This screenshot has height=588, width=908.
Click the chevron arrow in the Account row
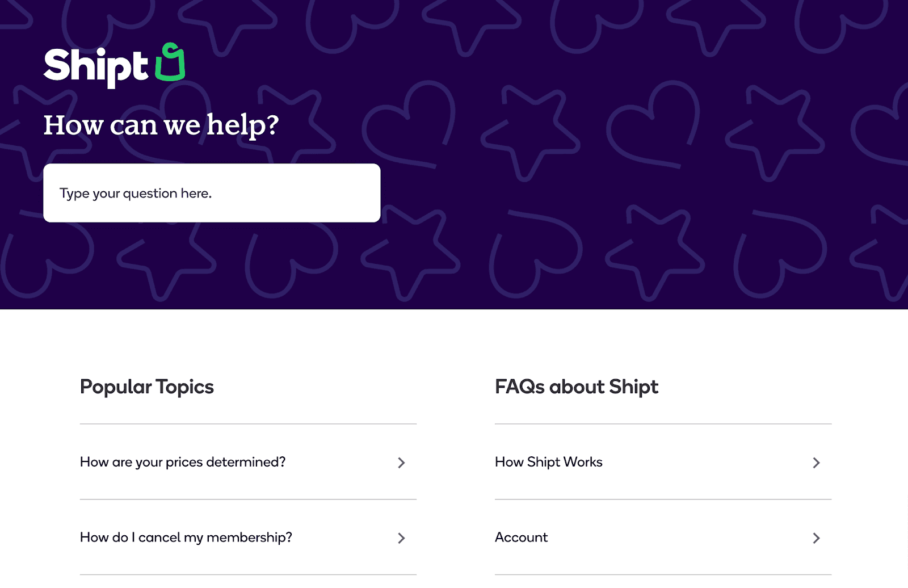816,538
